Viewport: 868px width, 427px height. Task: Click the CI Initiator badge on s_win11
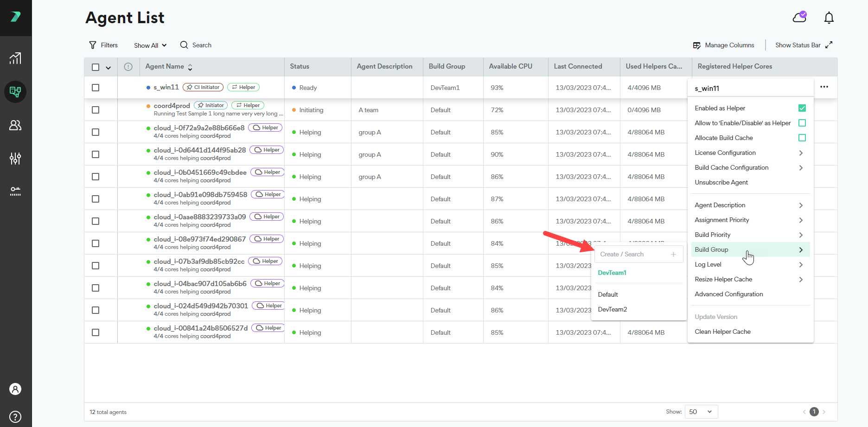(203, 87)
